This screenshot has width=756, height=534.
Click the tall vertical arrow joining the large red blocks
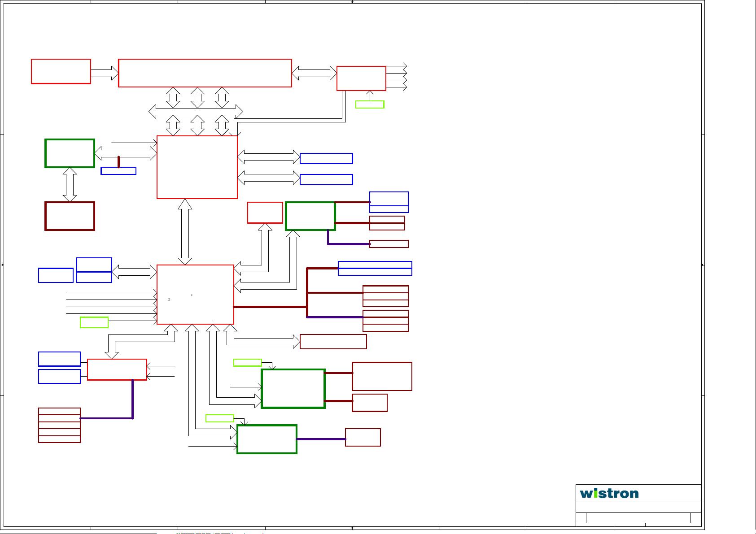point(185,231)
